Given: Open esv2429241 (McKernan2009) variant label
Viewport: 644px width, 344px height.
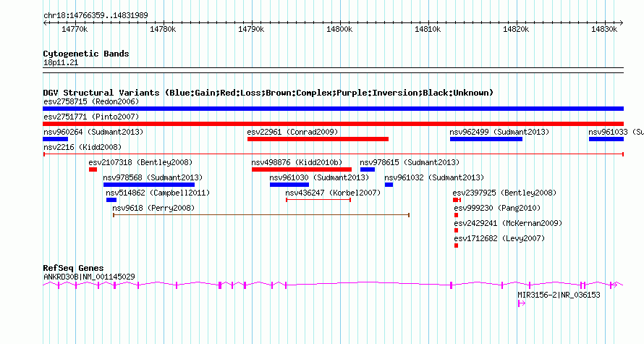Looking at the screenshot, I should pos(508,223).
